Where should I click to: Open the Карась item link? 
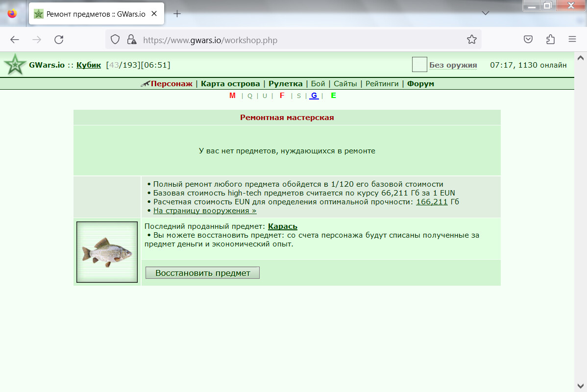tap(283, 226)
